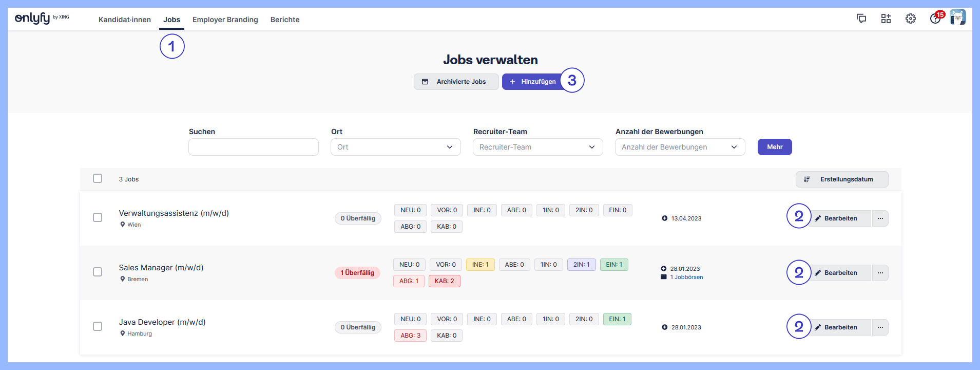The width and height of the screenshot is (980, 370).
Task: Open the settings gear icon
Action: [911, 19]
